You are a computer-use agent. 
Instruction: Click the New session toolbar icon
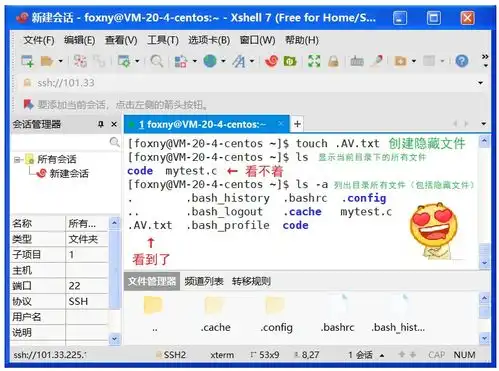(27, 61)
